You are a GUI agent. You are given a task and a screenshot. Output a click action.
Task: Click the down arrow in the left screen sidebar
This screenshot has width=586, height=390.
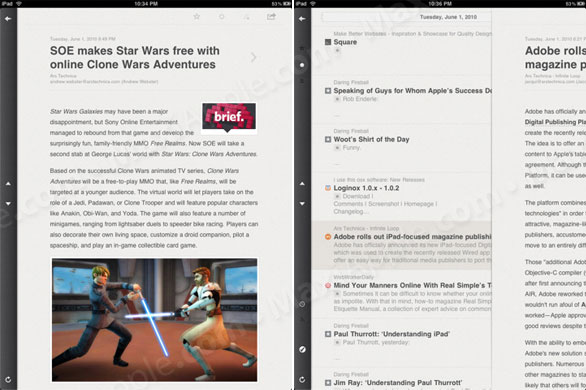tap(8, 204)
